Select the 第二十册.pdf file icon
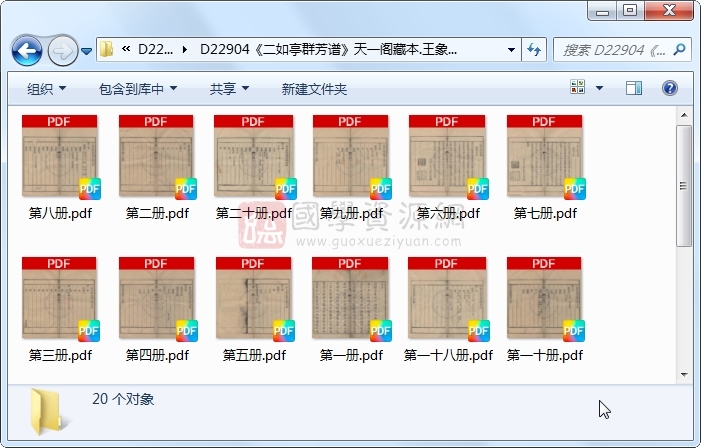 (x=254, y=160)
